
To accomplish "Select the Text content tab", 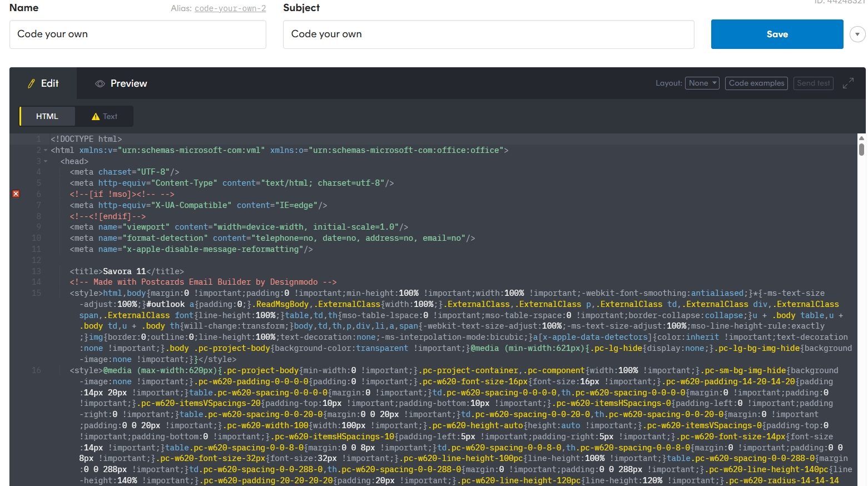I will (105, 116).
